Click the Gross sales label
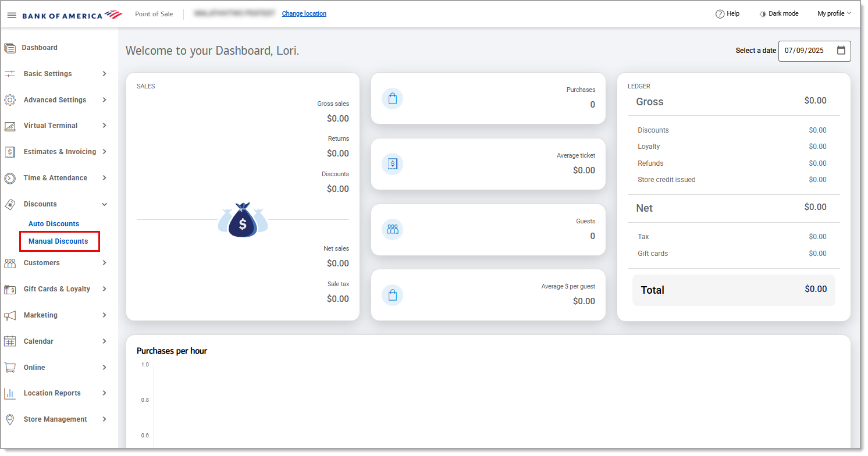 pos(333,104)
